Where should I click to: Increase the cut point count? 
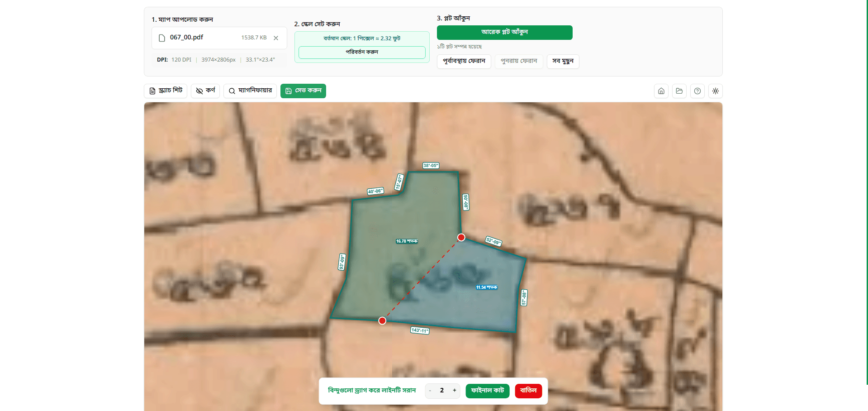tap(455, 391)
